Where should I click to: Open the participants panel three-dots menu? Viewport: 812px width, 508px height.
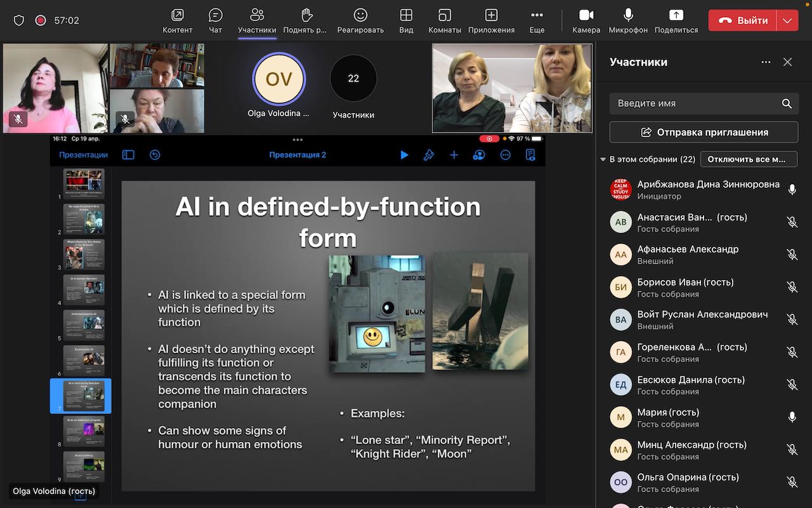[x=766, y=62]
